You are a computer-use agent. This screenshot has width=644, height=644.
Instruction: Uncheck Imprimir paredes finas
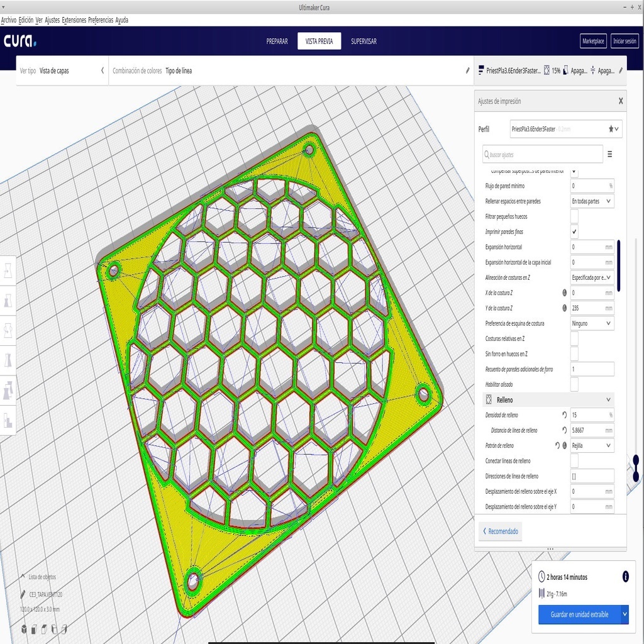pos(574,231)
